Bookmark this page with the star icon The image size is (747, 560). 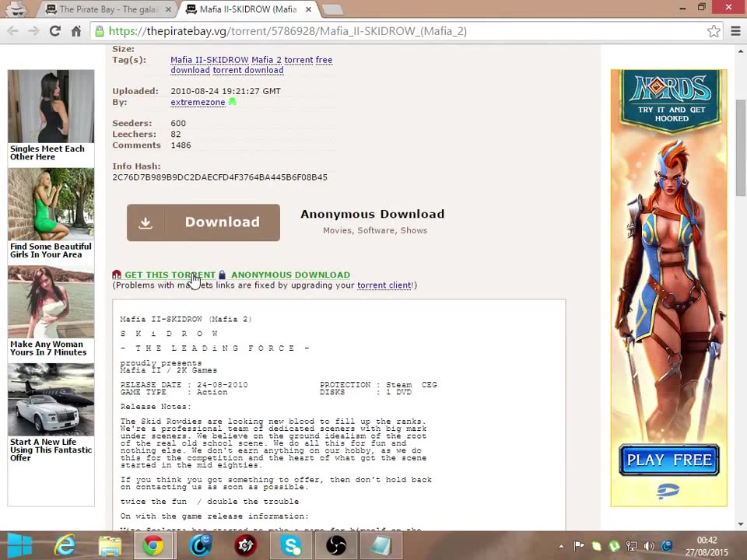click(714, 31)
